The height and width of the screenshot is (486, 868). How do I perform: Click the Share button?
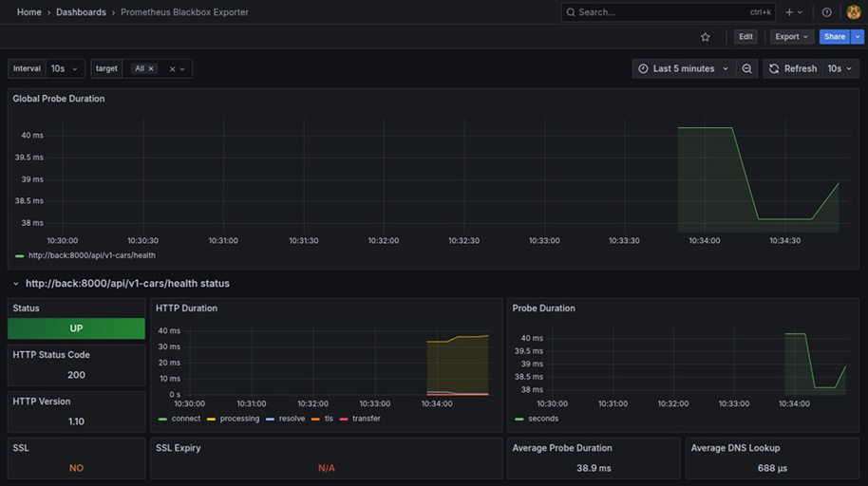(834, 36)
